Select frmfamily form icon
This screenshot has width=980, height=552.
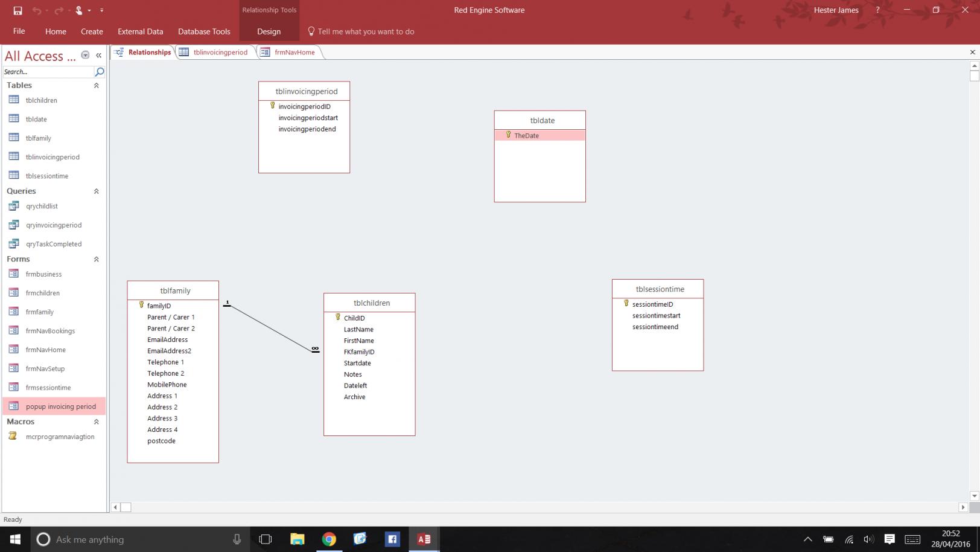click(x=14, y=312)
